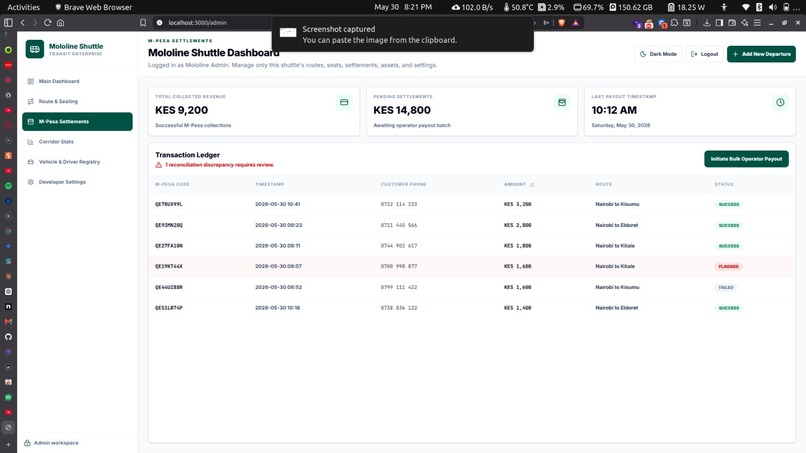
Task: Click the Gmail icon in browser sidebar
Action: (8, 322)
